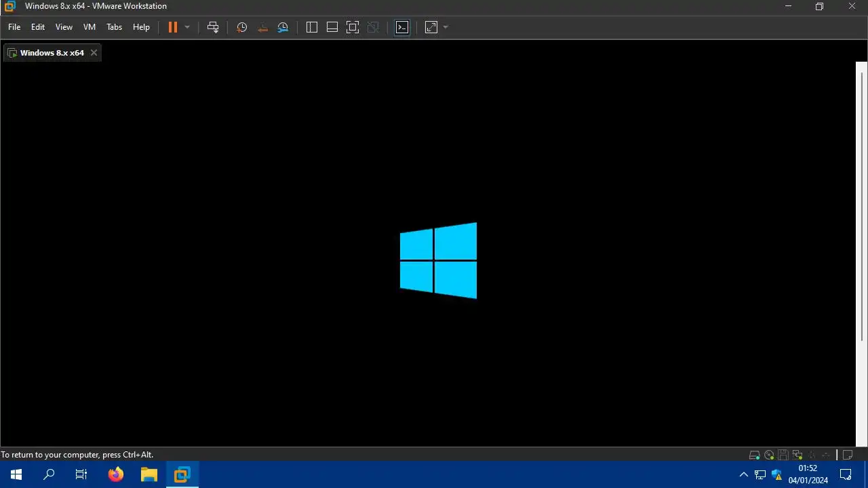Open the power options dropdown arrow
This screenshot has height=488, width=868.
(x=187, y=27)
